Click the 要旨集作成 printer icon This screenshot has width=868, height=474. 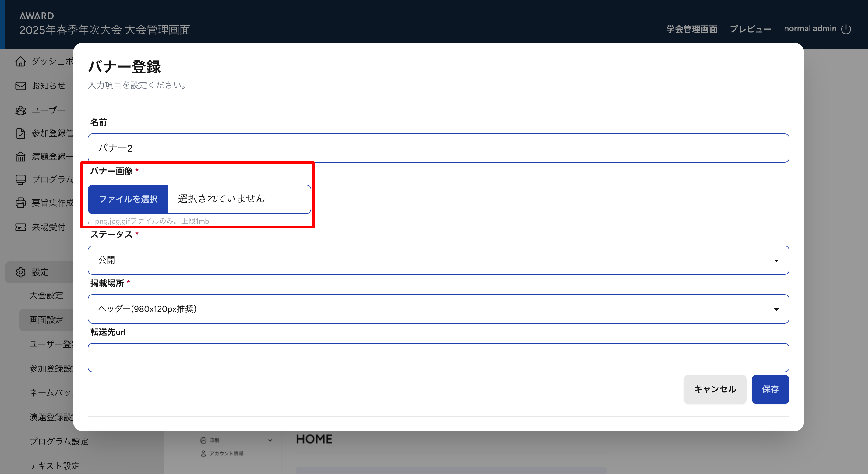[20, 203]
